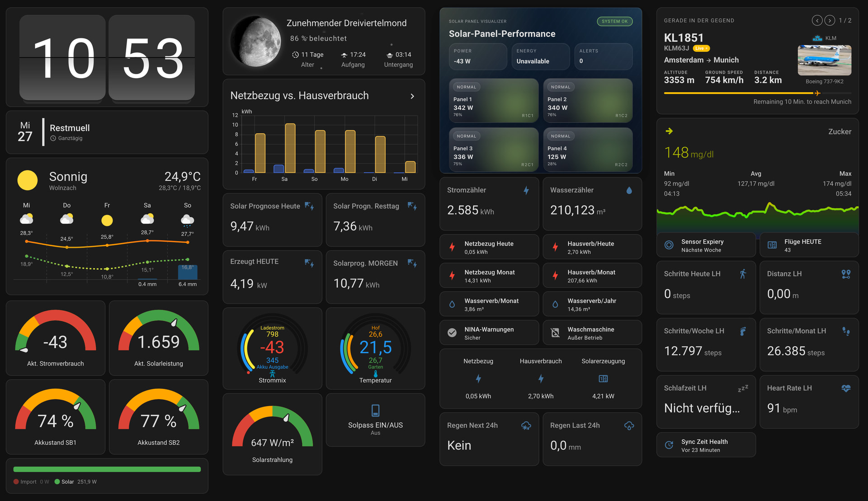This screenshot has height=501, width=868.
Task: Click the Stromzähler lightning bolt icon
Action: tap(526, 190)
